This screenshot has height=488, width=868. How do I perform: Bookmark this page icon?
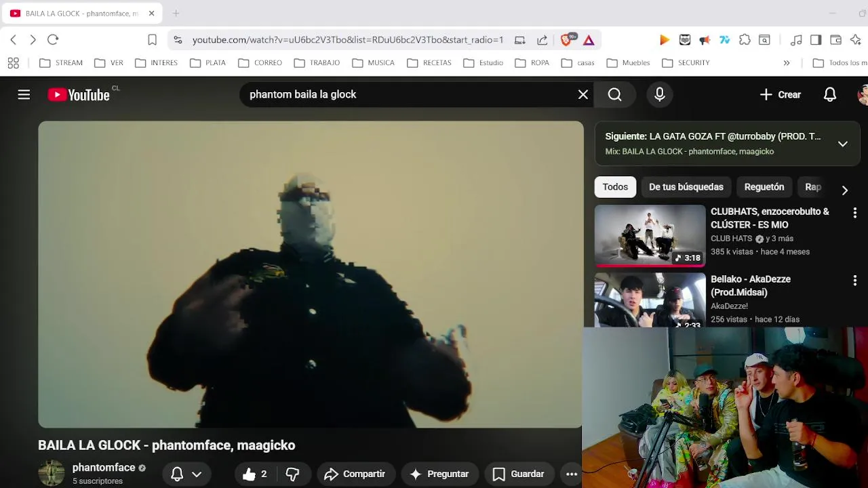tap(153, 40)
